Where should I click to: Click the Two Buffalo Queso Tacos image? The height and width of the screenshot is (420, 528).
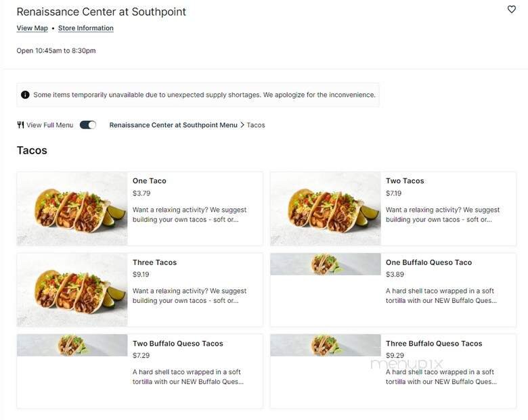[72, 345]
